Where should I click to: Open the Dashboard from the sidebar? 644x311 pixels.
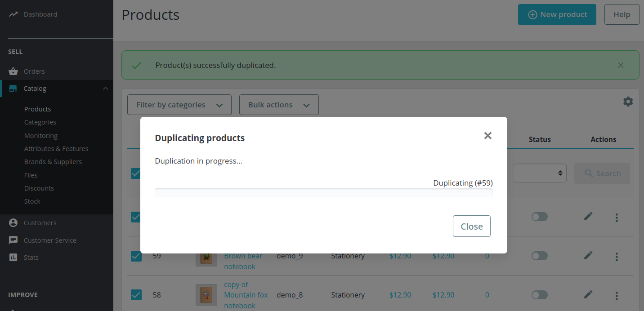pos(40,14)
